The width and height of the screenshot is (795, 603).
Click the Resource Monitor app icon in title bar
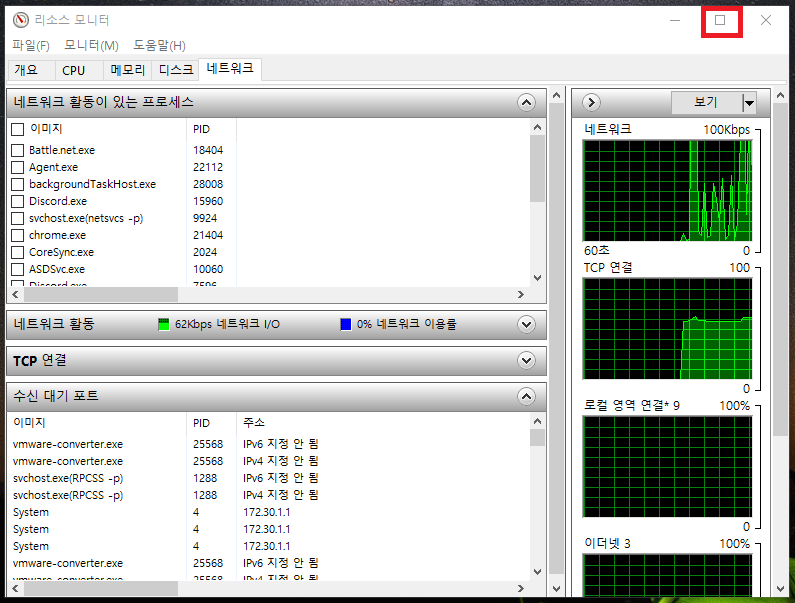tap(21, 20)
